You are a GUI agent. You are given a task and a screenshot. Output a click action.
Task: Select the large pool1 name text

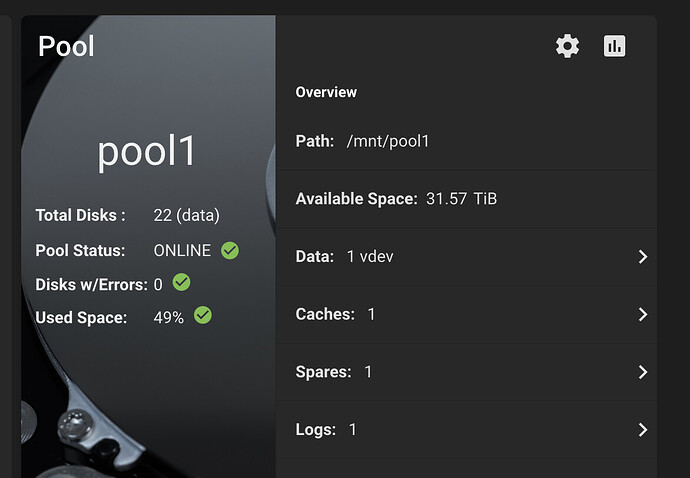coord(147,151)
